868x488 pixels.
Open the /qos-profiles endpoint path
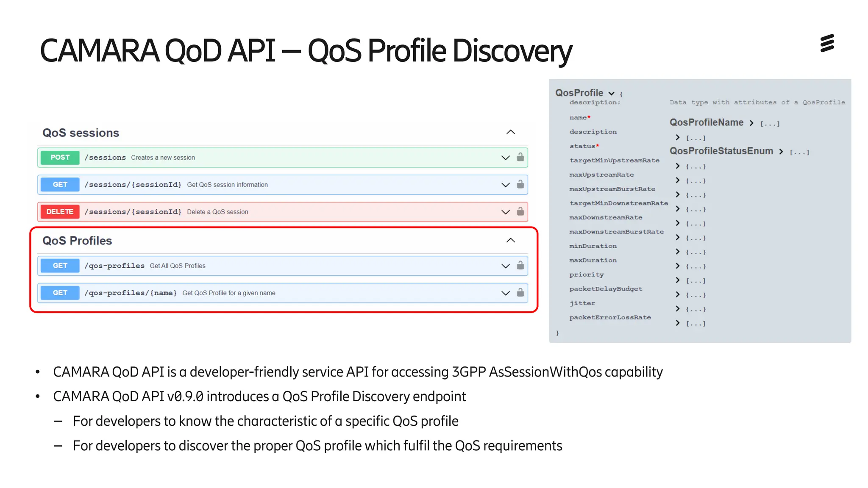tap(114, 266)
